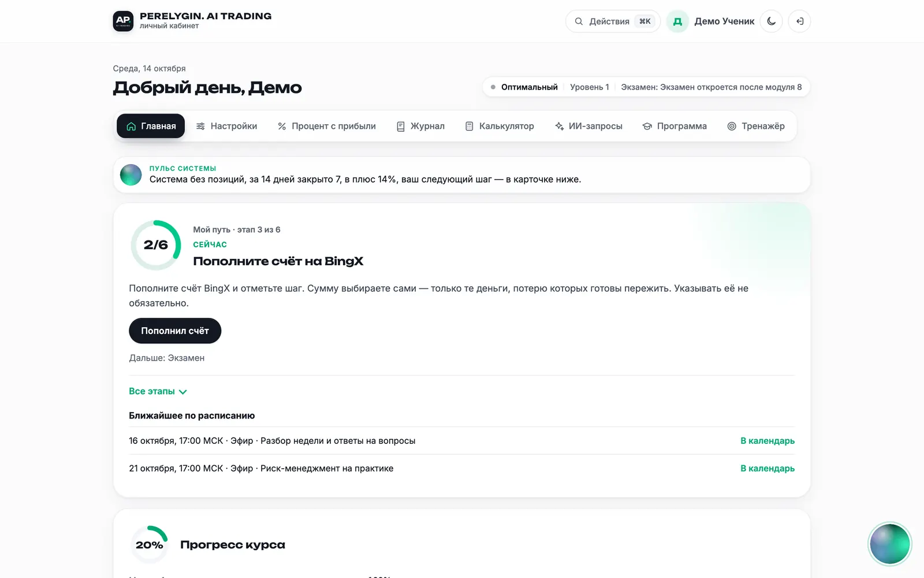Screen dimensions: 924x578
Task: Open the Тренажёр tab
Action: pyautogui.click(x=756, y=126)
